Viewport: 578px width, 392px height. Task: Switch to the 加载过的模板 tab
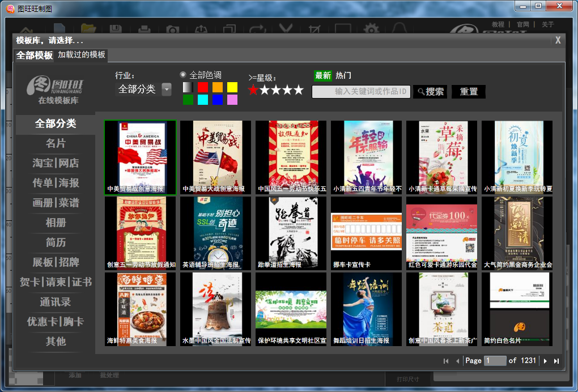tap(82, 55)
